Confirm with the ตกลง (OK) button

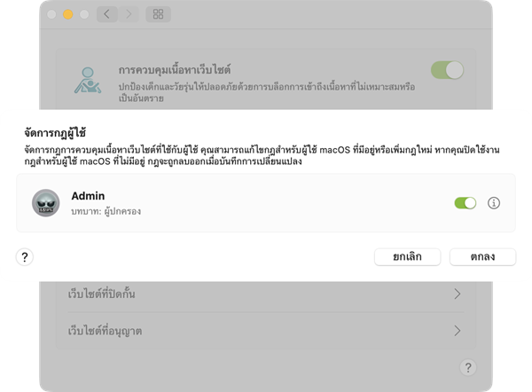[482, 257]
